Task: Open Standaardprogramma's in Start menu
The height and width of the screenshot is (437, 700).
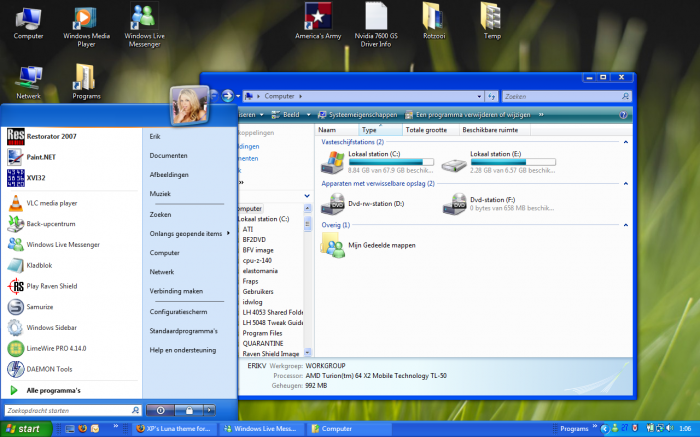Action: pyautogui.click(x=183, y=331)
